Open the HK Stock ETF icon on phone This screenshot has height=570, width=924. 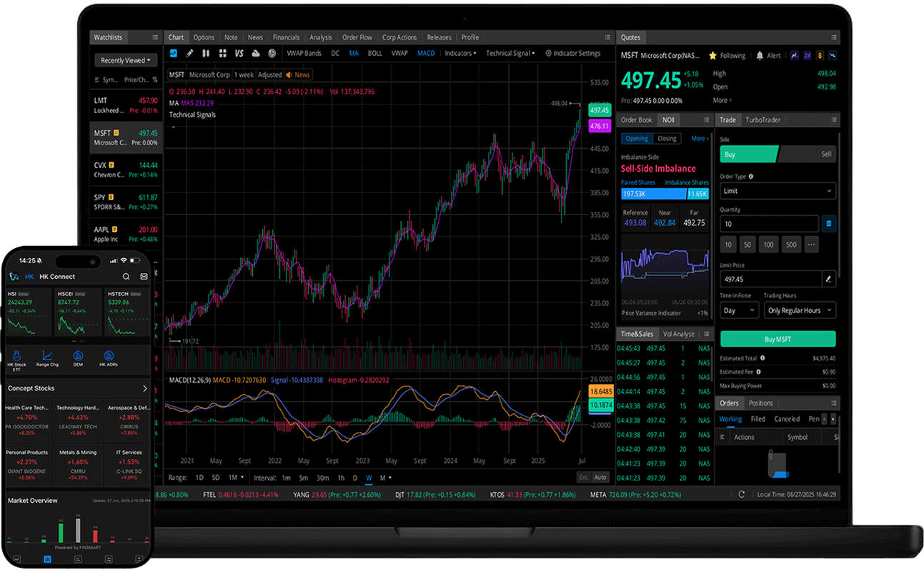(x=16, y=358)
